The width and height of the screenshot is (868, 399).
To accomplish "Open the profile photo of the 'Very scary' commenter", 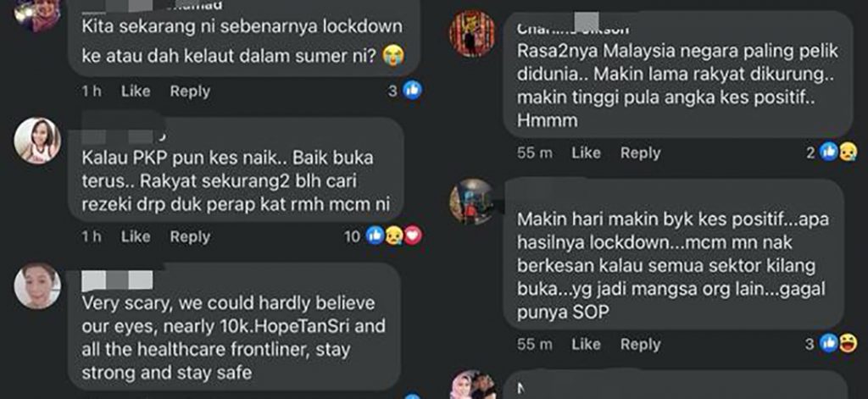I will (37, 285).
